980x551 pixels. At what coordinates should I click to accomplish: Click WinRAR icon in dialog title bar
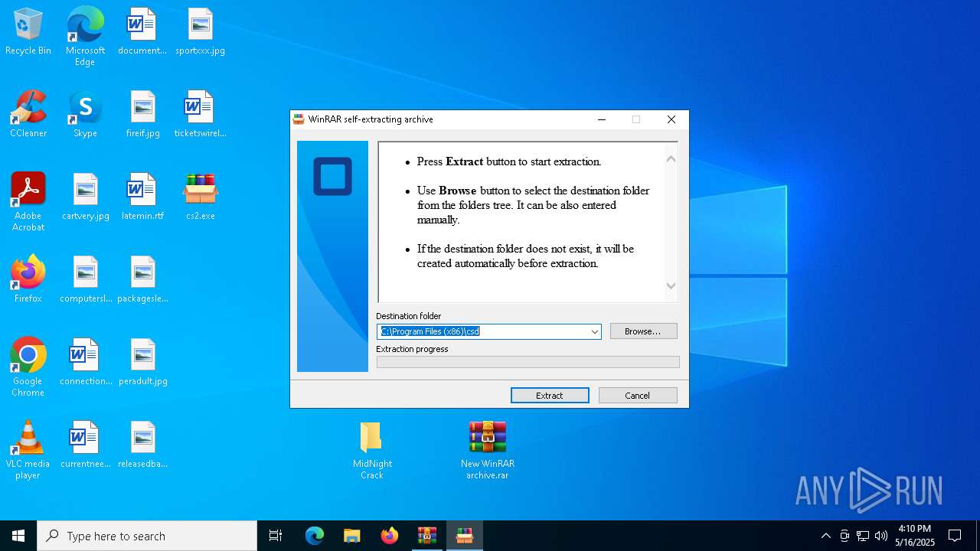(299, 119)
